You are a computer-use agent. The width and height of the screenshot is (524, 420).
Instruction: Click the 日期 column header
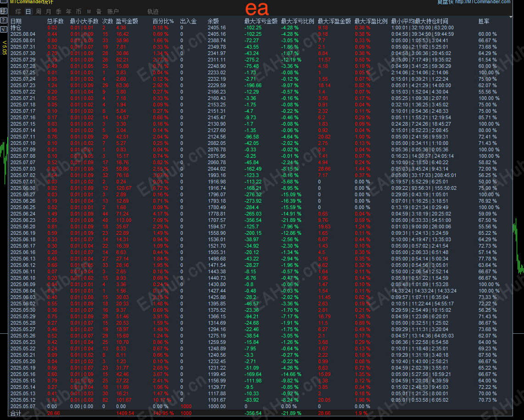tap(16, 21)
